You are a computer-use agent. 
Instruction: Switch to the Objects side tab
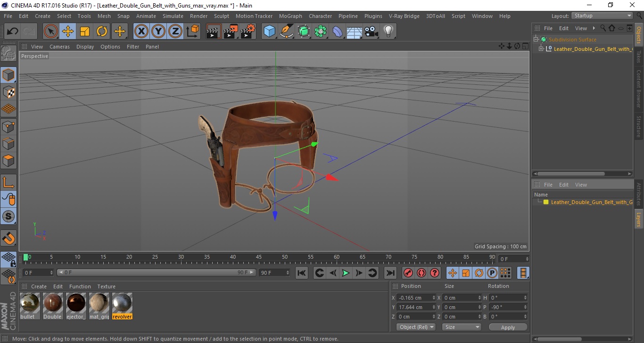pyautogui.click(x=638, y=34)
